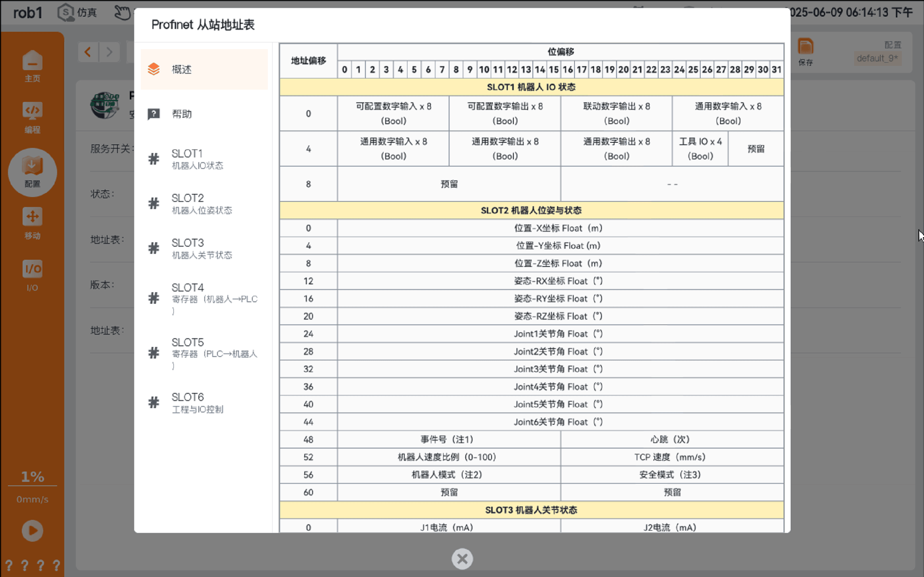Open the 编程 programming icon
Screen dimensions: 924x577
coord(32,117)
